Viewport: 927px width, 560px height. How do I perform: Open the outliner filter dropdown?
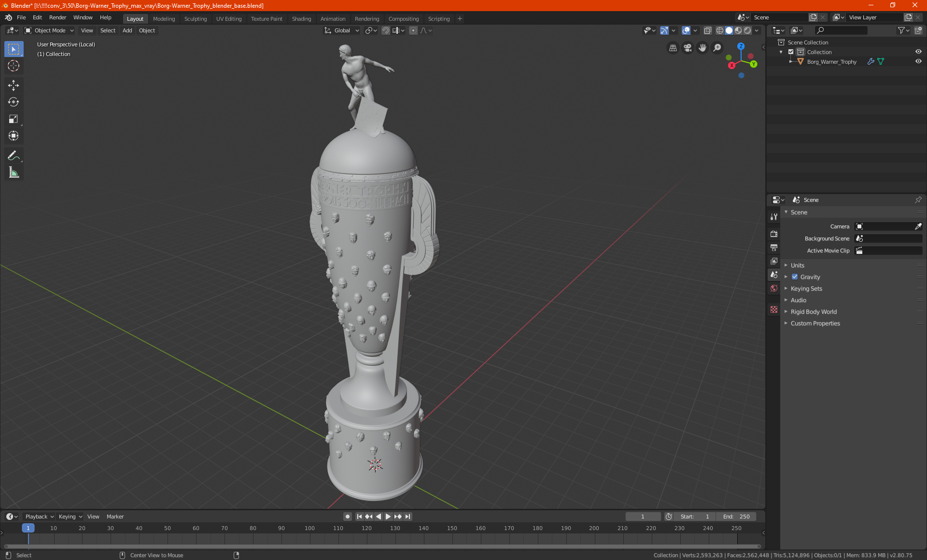903,30
